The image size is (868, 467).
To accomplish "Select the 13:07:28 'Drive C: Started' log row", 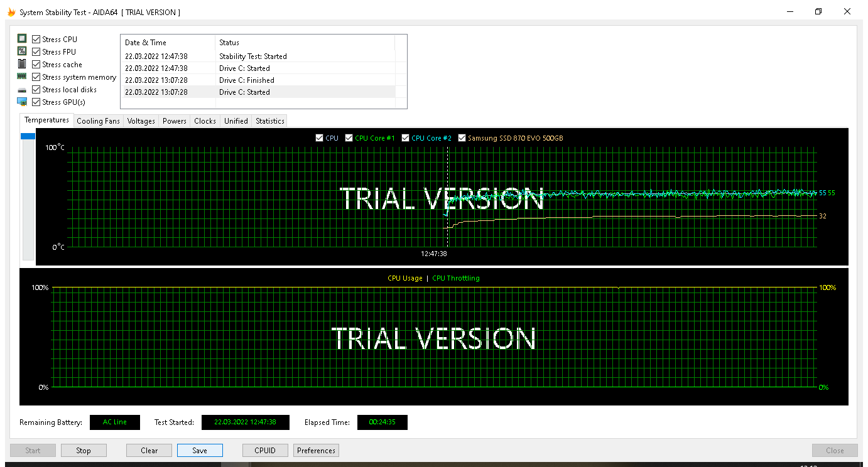I will (258, 92).
